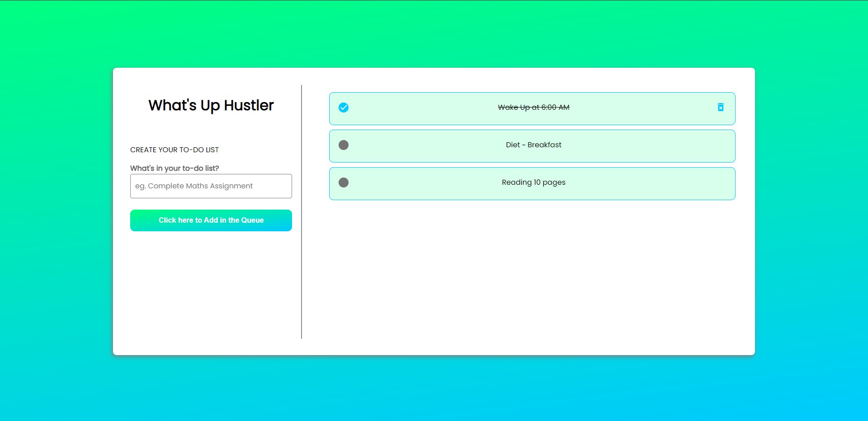Click the CREATE YOUR TO-DO LIST label
The width and height of the screenshot is (868, 421).
[x=175, y=150]
